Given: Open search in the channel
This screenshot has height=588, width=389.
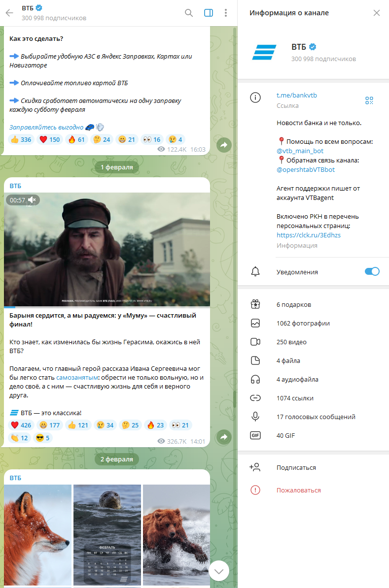Looking at the screenshot, I should [189, 13].
